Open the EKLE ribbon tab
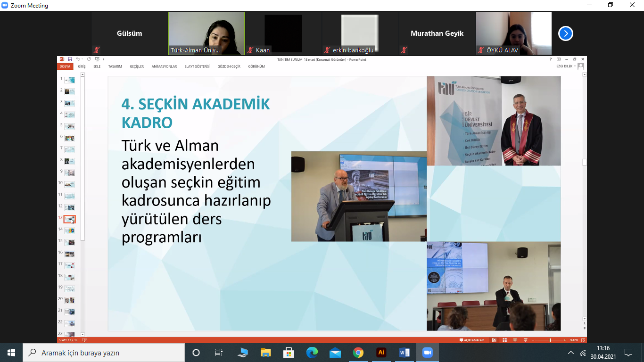The image size is (644, 362). tap(97, 66)
